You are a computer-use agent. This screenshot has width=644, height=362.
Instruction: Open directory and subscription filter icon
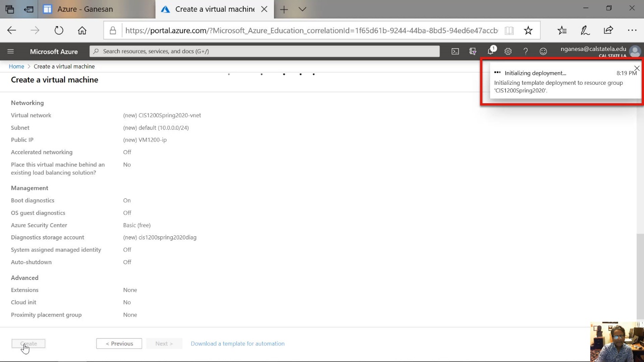point(473,51)
